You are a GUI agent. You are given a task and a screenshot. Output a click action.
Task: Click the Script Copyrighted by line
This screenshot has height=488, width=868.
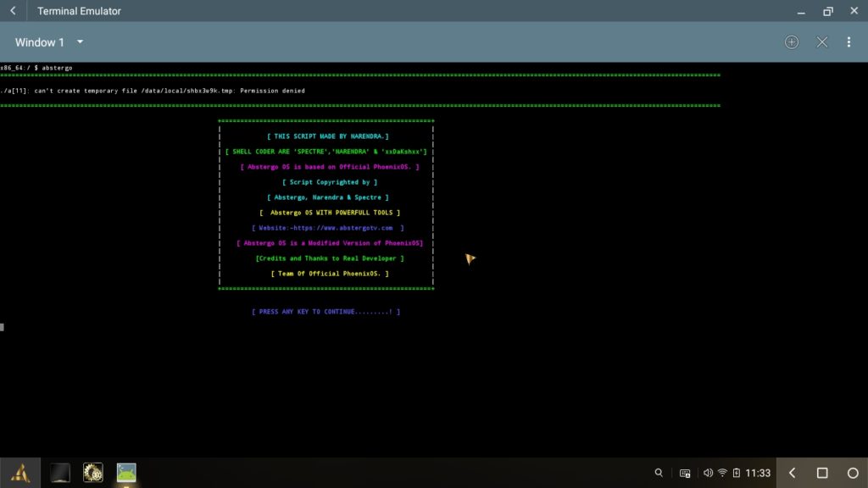point(330,182)
